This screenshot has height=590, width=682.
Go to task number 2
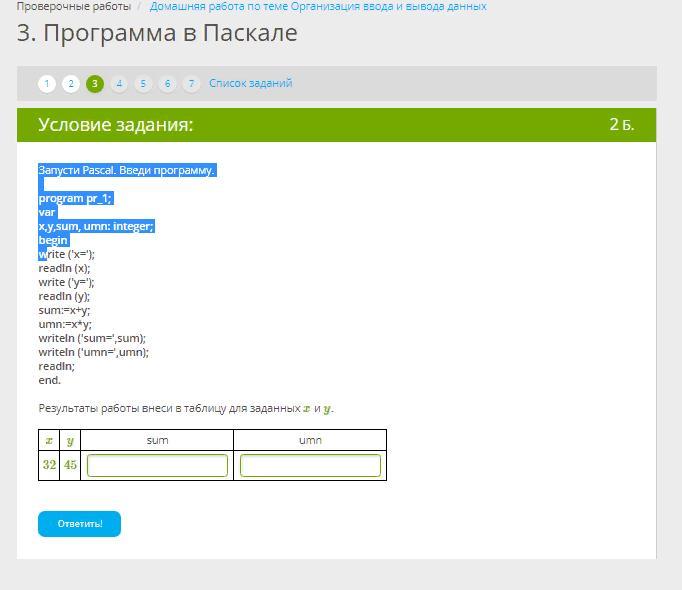[x=70, y=84]
